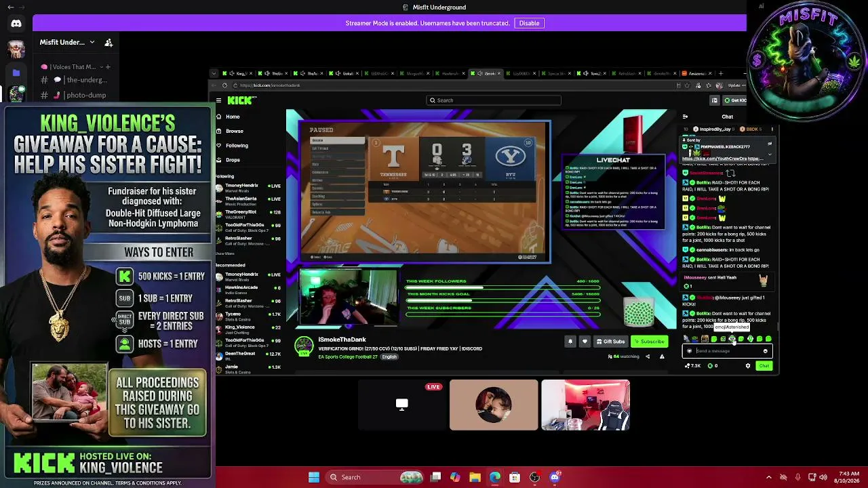Select the red gaming room video tile

click(x=585, y=405)
